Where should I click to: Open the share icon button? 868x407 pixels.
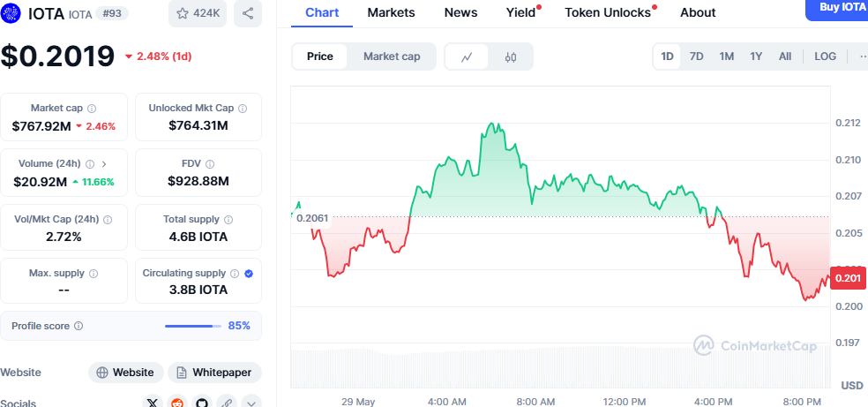[x=248, y=13]
